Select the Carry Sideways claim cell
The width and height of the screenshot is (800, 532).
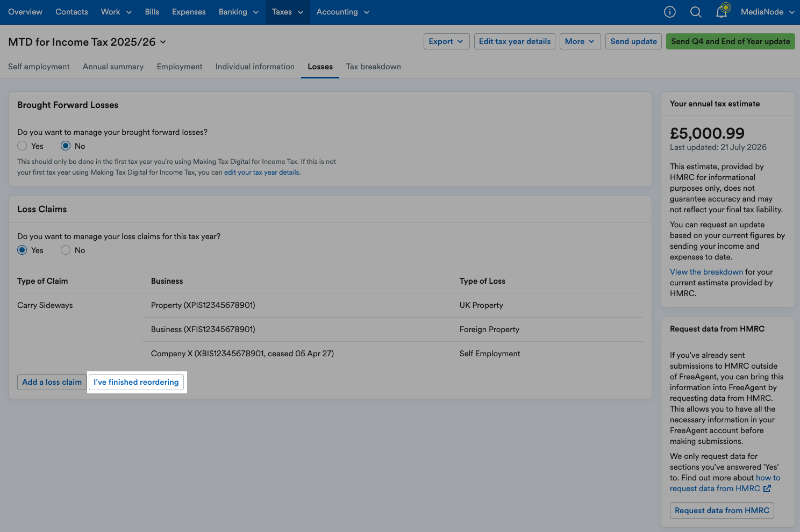(45, 305)
